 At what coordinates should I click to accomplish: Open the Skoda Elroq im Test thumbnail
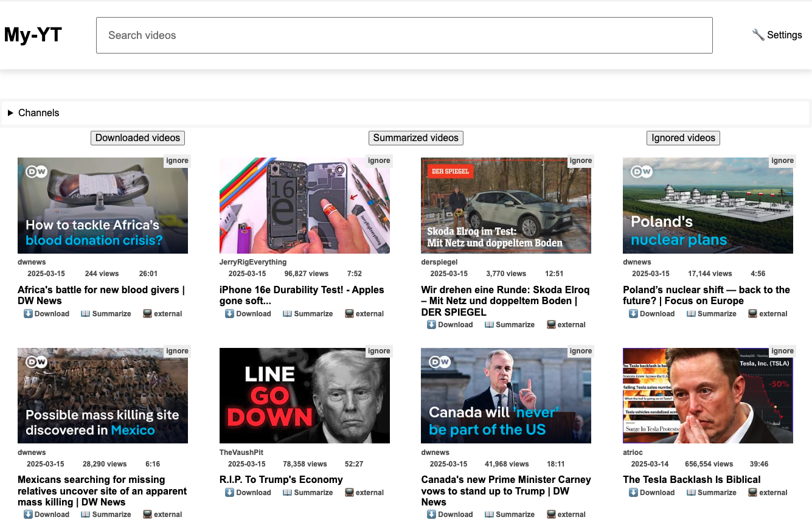[506, 206]
